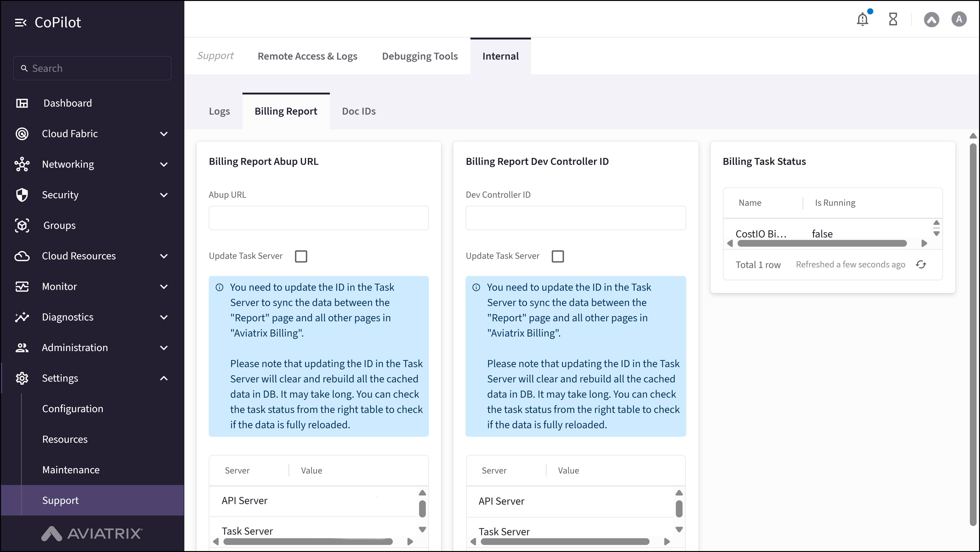
Task: Open the user account avatar menu
Action: click(959, 19)
